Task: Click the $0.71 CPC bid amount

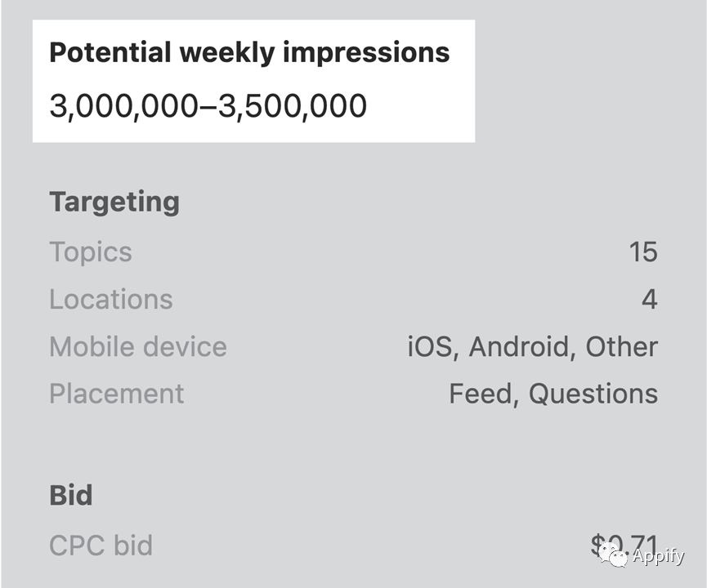Action: coord(624,544)
